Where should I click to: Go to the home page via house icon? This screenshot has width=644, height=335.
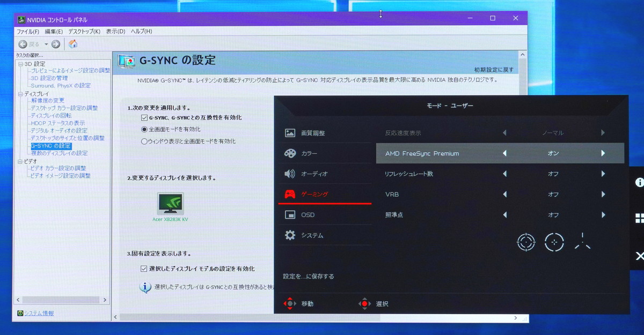point(73,44)
